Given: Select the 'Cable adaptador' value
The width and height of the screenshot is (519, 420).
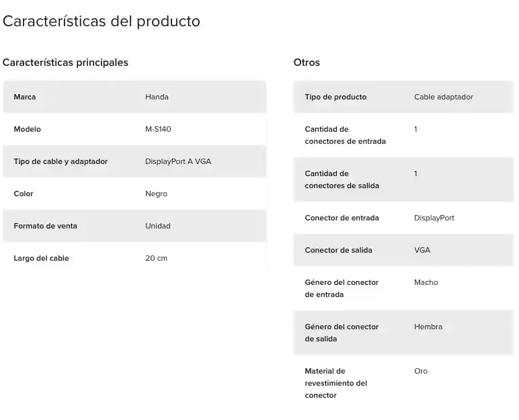Looking at the screenshot, I should pyautogui.click(x=443, y=97).
